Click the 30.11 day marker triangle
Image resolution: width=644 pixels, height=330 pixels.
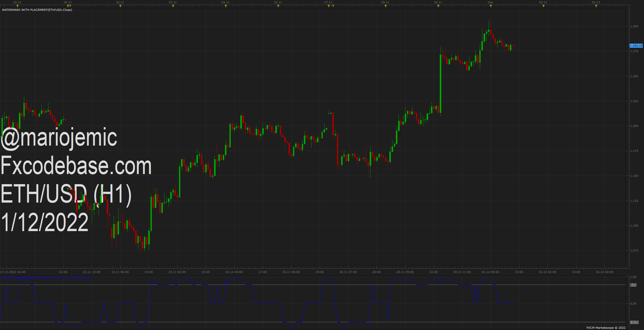point(438,6)
